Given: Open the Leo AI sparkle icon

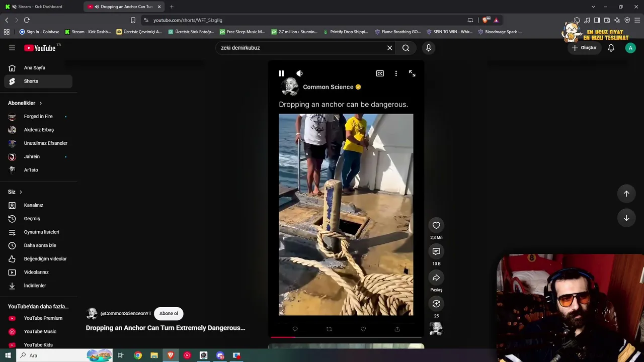Looking at the screenshot, I should point(617,20).
